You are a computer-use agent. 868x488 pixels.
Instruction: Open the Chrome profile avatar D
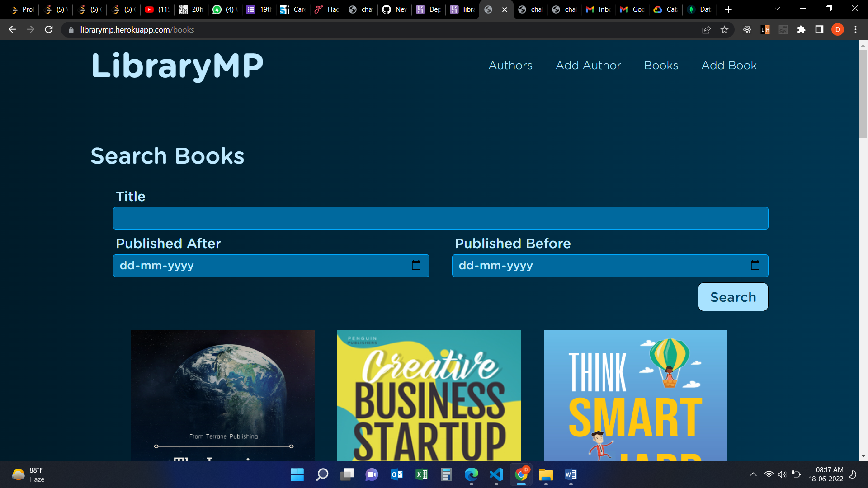(837, 30)
